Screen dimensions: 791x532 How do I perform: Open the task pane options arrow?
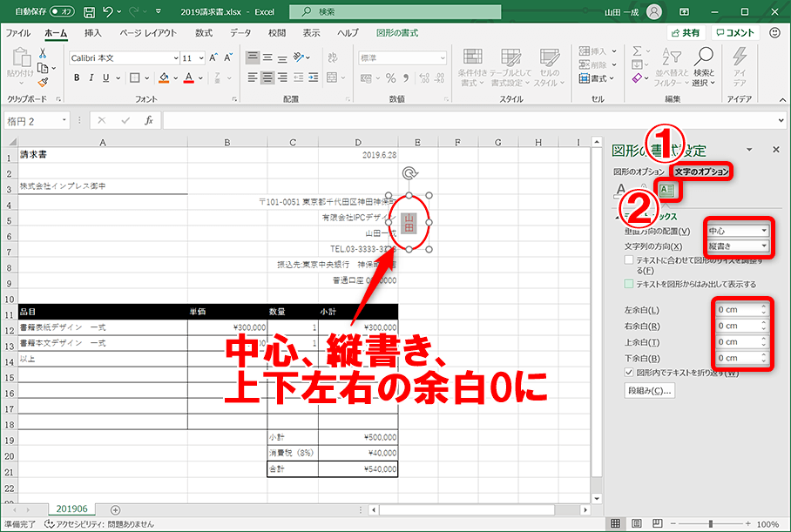point(749,149)
